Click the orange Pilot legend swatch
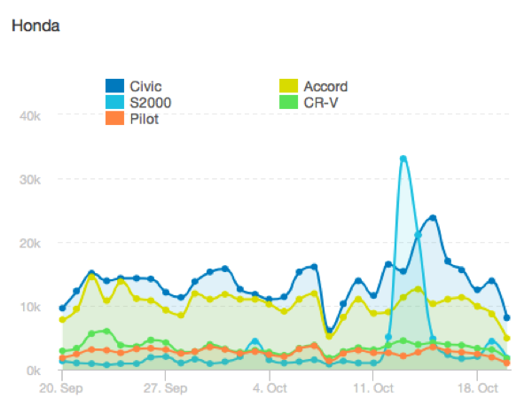The image size is (532, 414). click(114, 118)
